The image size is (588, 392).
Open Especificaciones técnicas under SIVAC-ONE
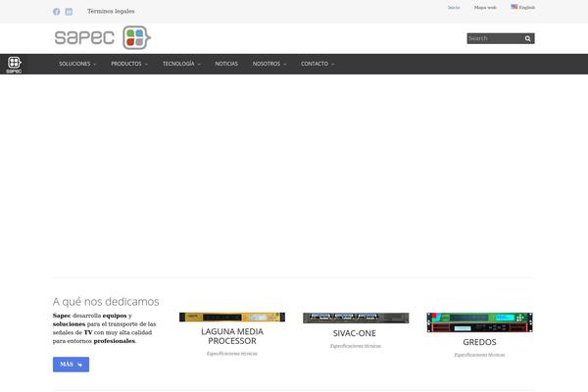point(356,346)
